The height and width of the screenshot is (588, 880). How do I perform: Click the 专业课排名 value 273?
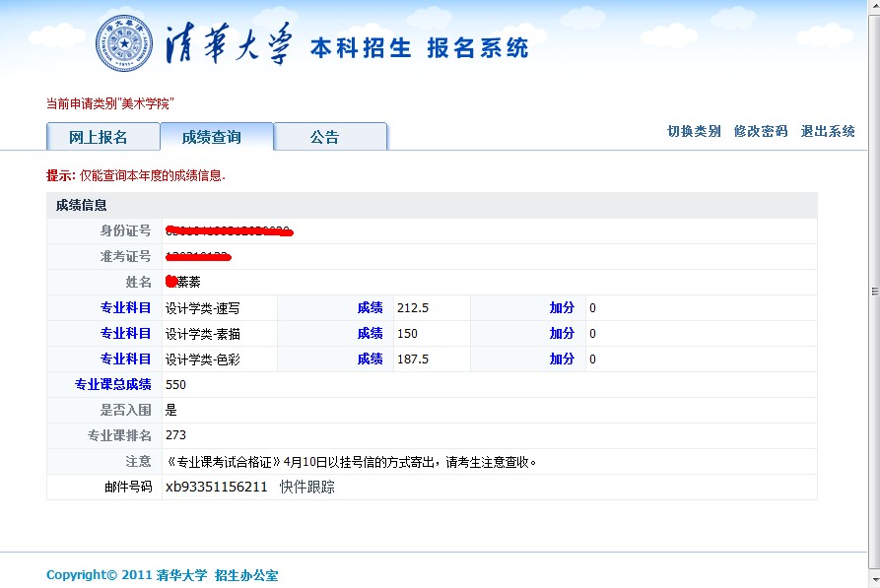(175, 435)
